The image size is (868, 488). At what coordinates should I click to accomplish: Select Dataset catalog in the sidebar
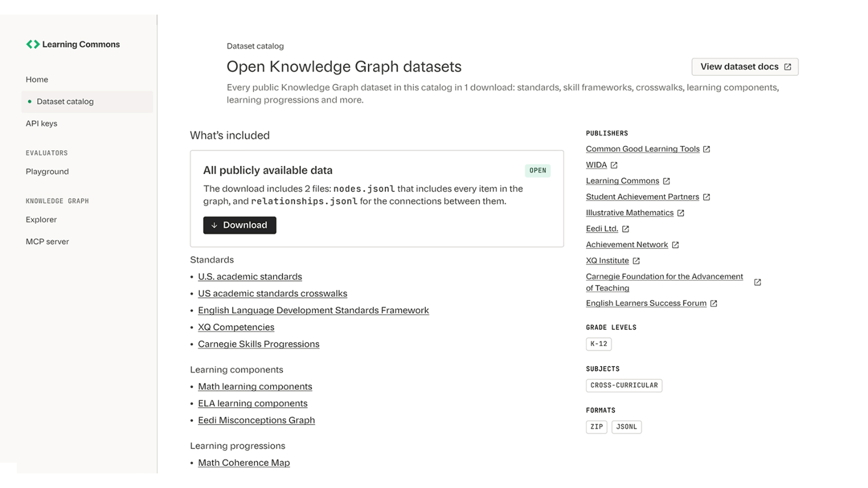(x=87, y=102)
